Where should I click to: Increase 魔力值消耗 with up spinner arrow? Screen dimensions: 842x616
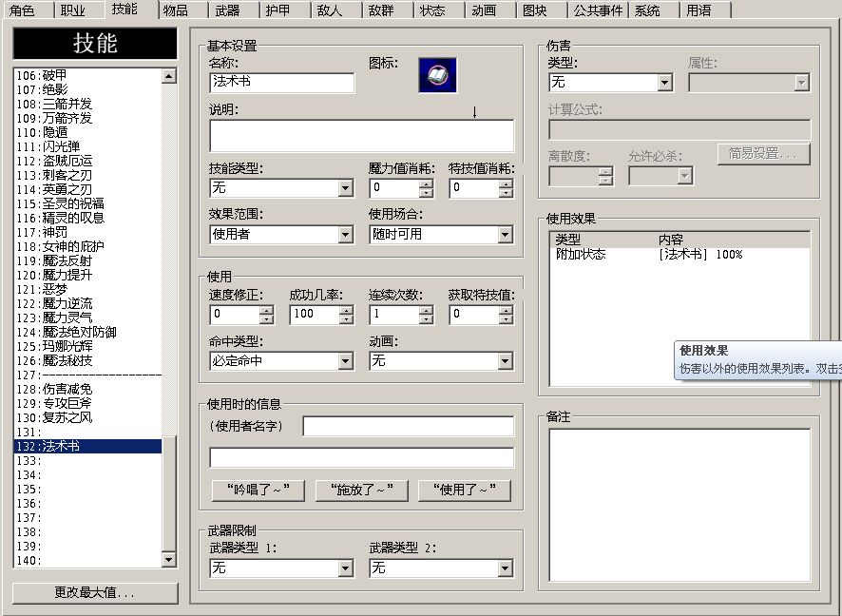click(x=426, y=183)
